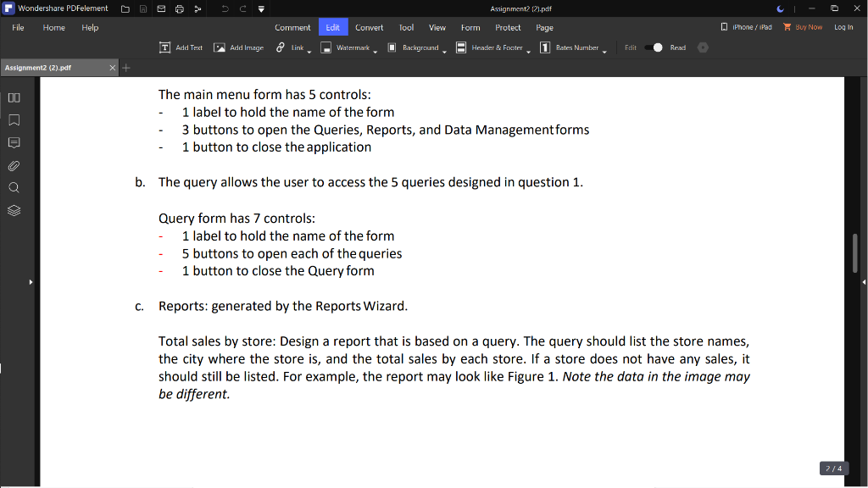Click the Wondershare PDFelement logo icon
This screenshot has width=868, height=488.
[8, 8]
